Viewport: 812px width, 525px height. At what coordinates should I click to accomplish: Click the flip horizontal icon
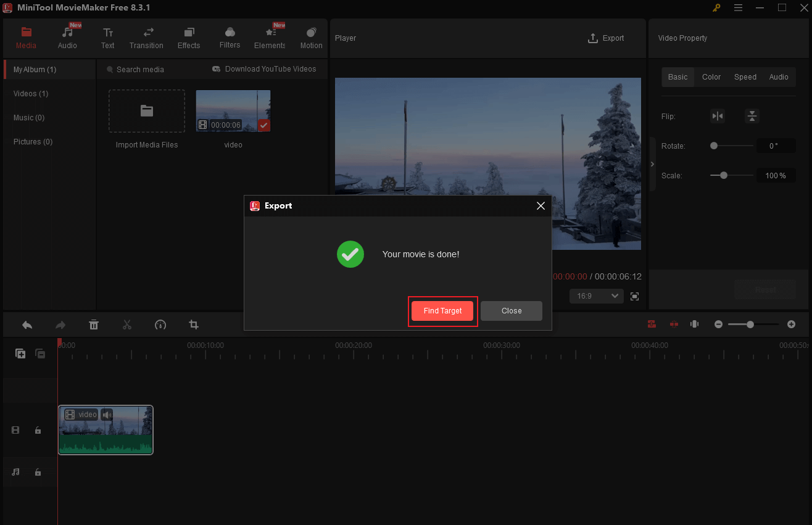[x=717, y=116]
